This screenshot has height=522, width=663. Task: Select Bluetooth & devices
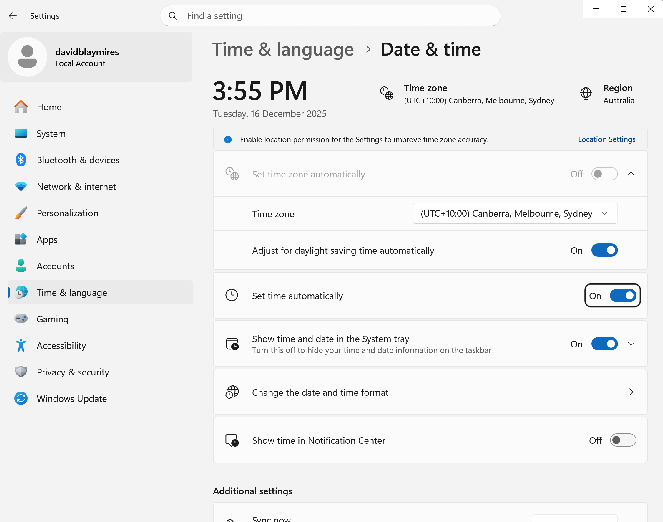100,160
